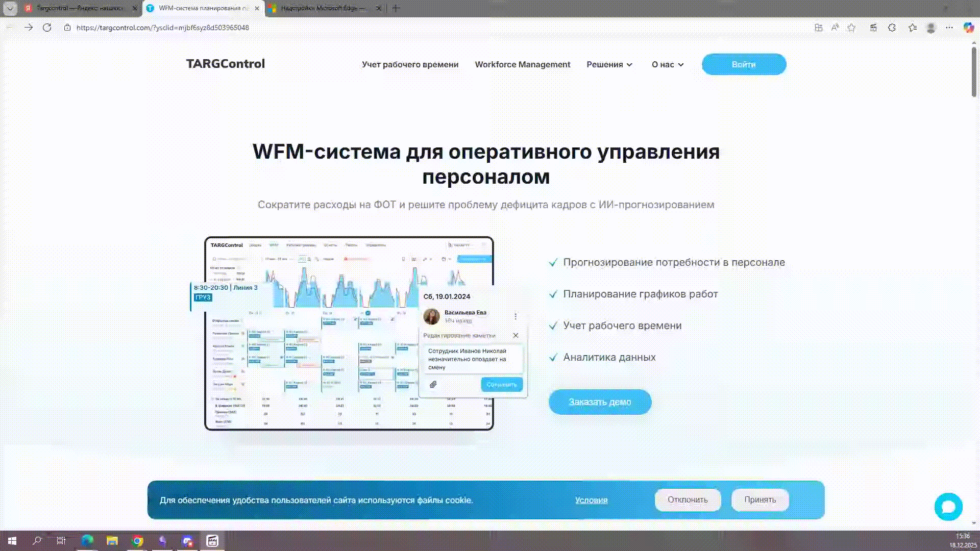This screenshot has height=551, width=980.
Task: Open the Условия cookie link
Action: [591, 500]
